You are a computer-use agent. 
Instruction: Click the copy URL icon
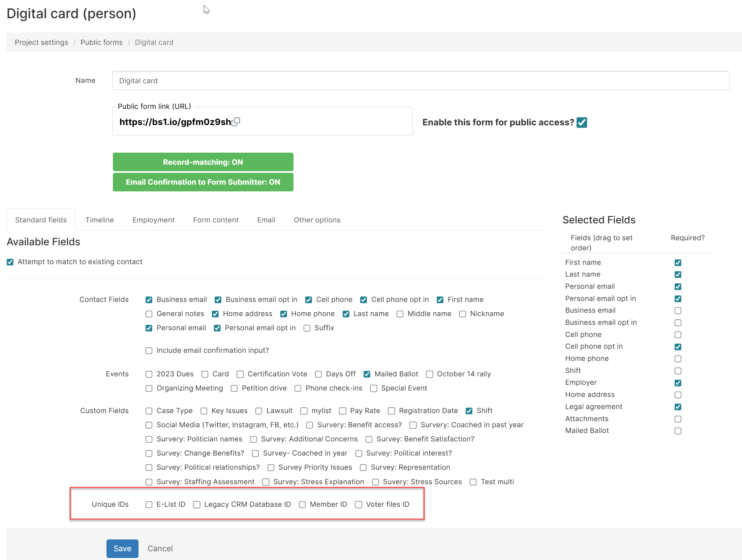pyautogui.click(x=236, y=121)
